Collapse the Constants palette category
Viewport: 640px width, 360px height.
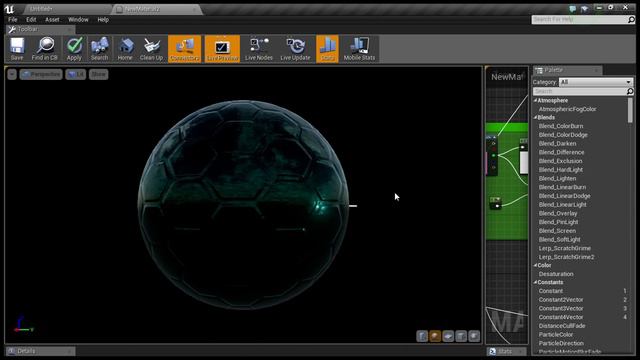[x=536, y=282]
